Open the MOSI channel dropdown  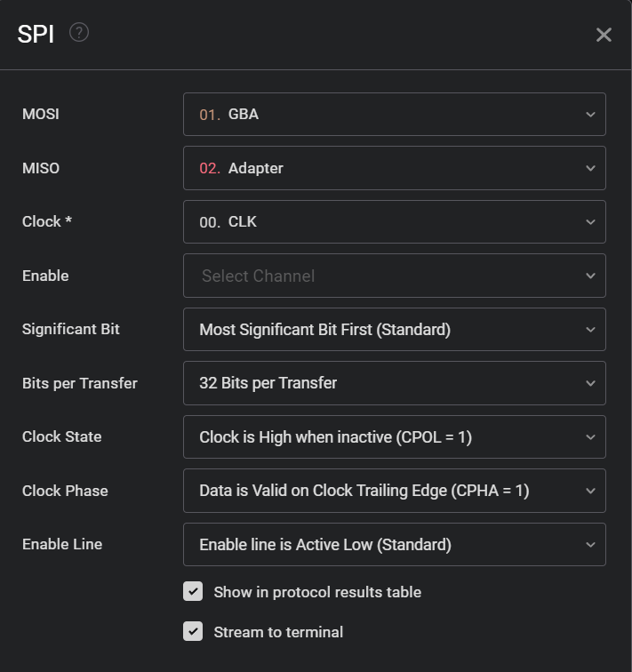coord(394,115)
